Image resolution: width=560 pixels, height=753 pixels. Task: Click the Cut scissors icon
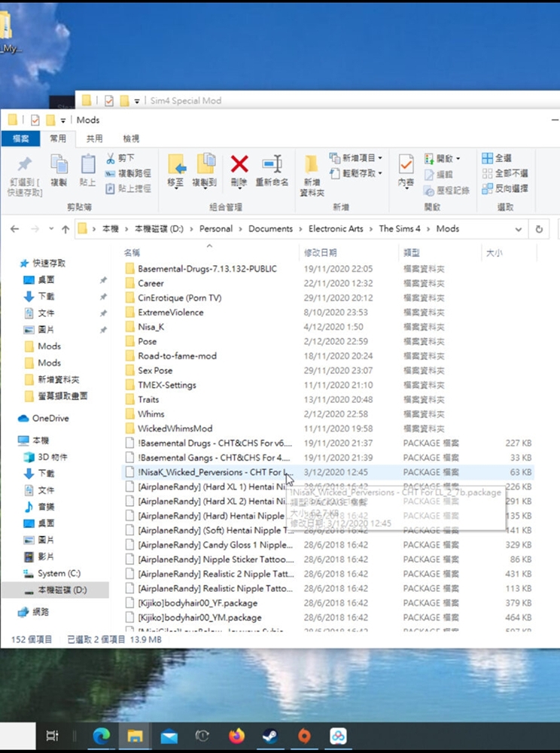coord(111,158)
